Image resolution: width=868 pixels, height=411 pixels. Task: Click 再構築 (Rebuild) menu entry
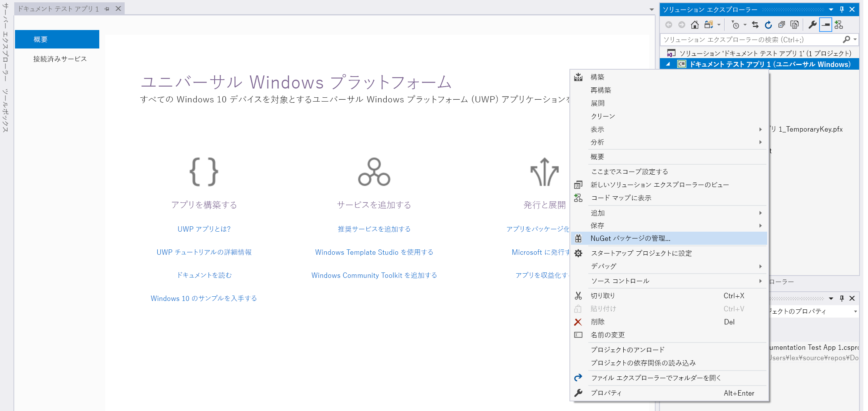pyautogui.click(x=669, y=90)
